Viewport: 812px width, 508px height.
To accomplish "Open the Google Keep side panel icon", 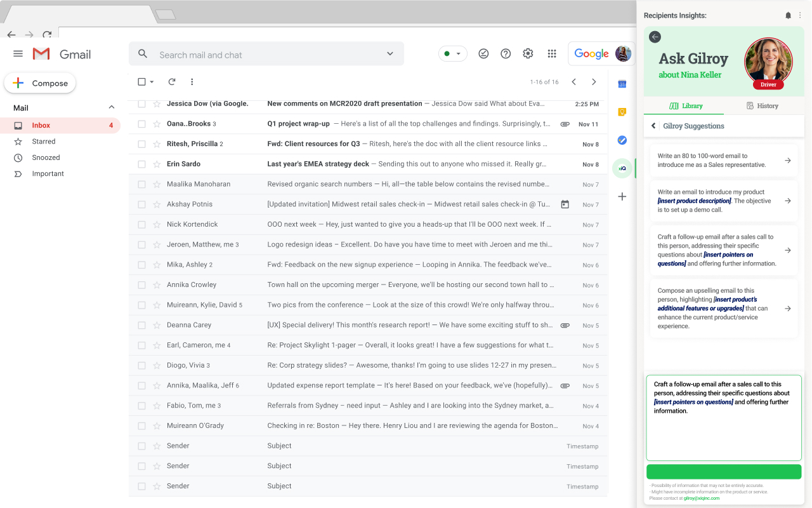I will (x=622, y=112).
